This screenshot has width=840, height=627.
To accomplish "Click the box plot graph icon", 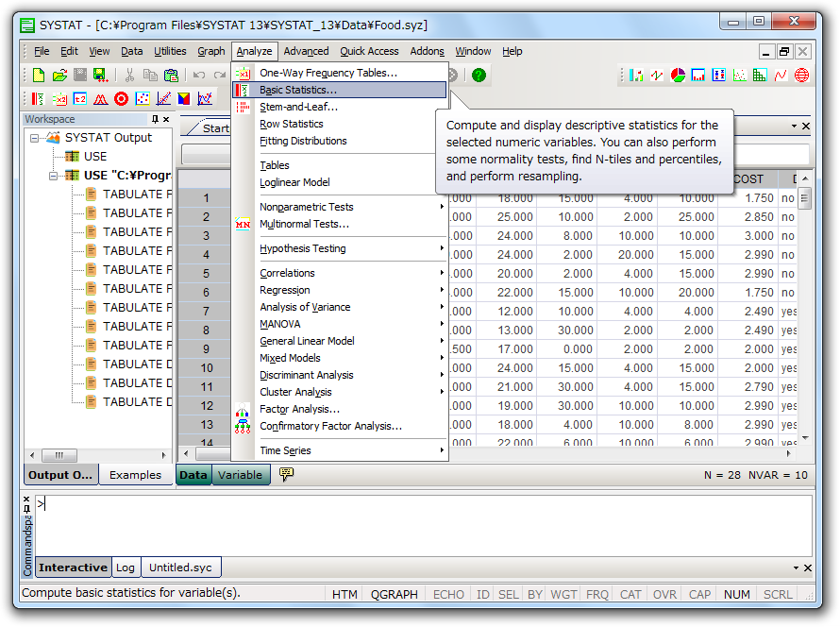I will pos(719,75).
